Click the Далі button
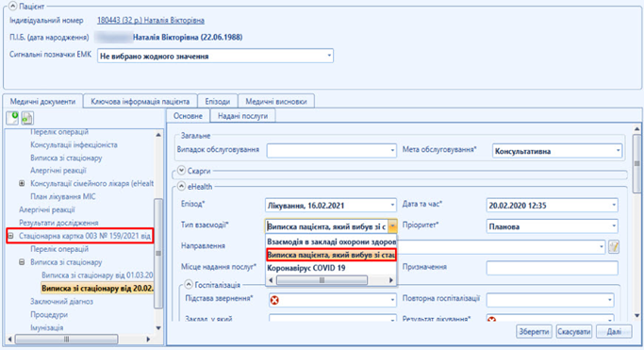Viewport: 644px width, 350px height. pos(614,331)
